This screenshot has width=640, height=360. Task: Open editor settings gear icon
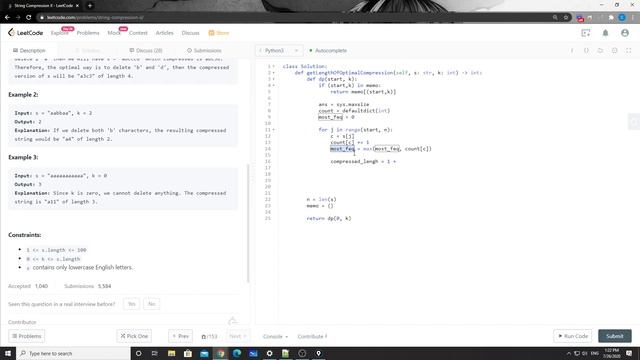[614, 51]
